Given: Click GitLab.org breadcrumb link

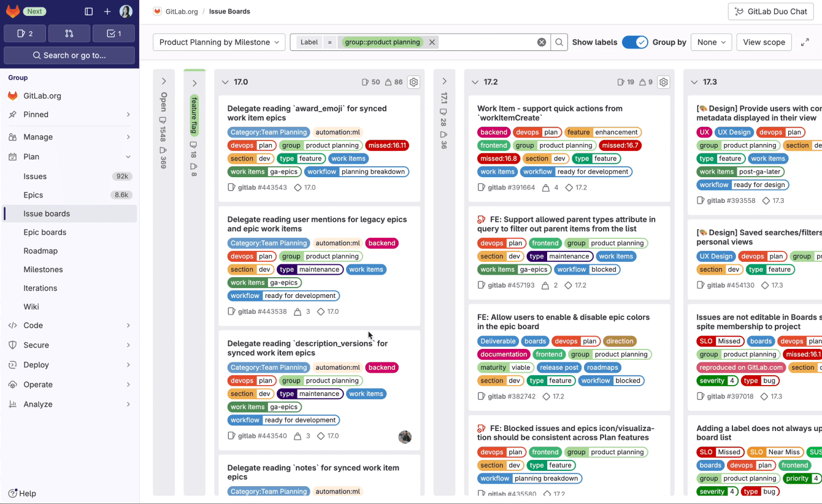Looking at the screenshot, I should click(180, 12).
